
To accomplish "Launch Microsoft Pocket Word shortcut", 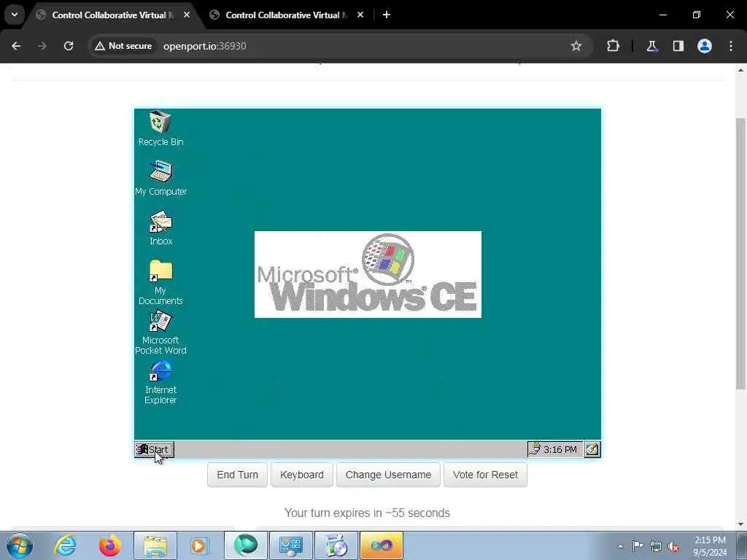I will pyautogui.click(x=160, y=332).
